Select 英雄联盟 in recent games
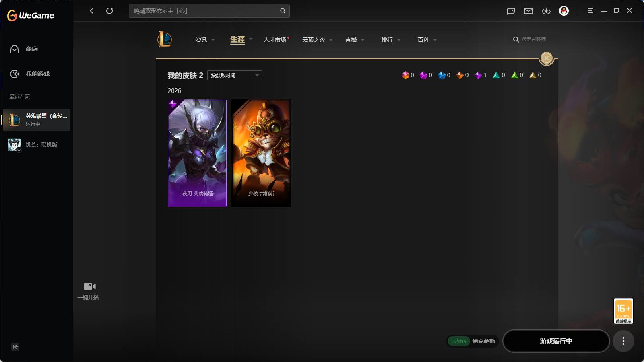The image size is (644, 362). 37,120
